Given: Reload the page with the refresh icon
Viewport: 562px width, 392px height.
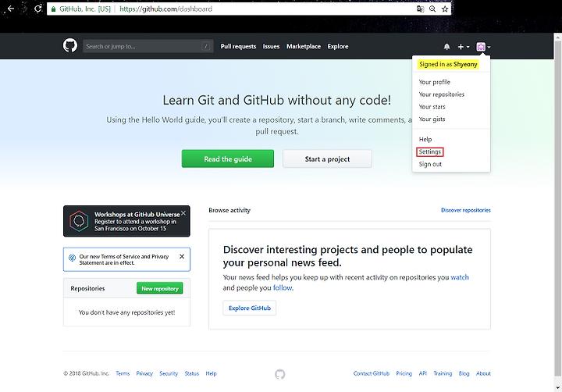Looking at the screenshot, I should [38, 9].
